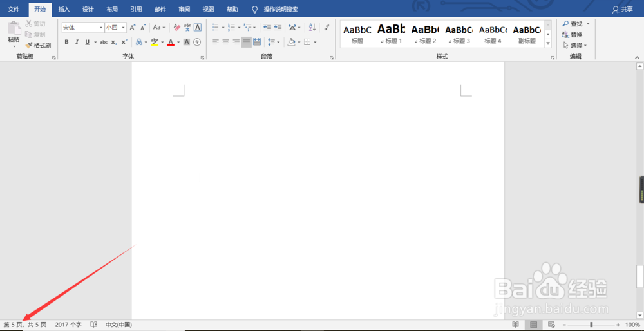This screenshot has height=331, width=644.
Task: Sort text with the A-Z sort icon
Action: point(312,28)
